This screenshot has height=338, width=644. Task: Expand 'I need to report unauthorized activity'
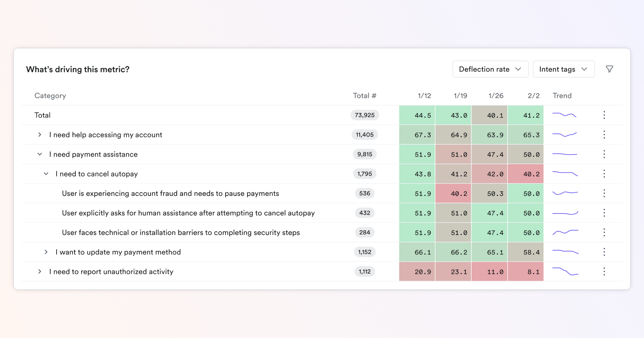[40, 271]
